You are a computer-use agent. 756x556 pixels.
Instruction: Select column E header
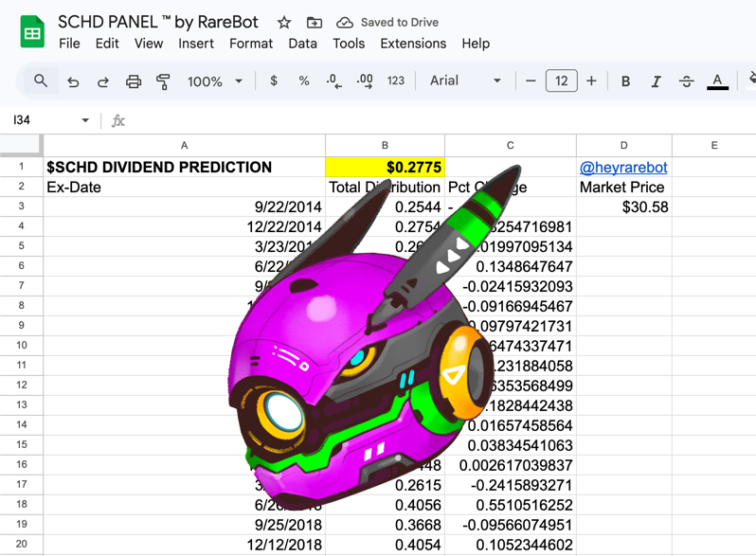tap(714, 145)
